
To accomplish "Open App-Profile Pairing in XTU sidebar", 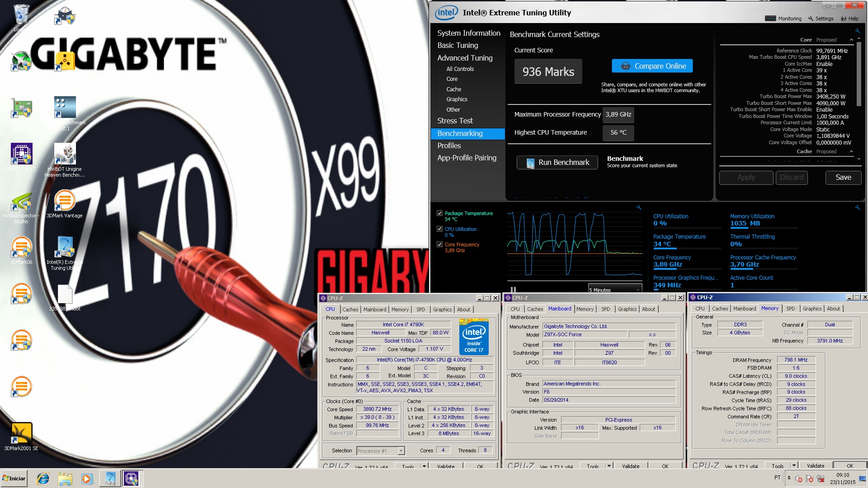I will click(x=467, y=158).
